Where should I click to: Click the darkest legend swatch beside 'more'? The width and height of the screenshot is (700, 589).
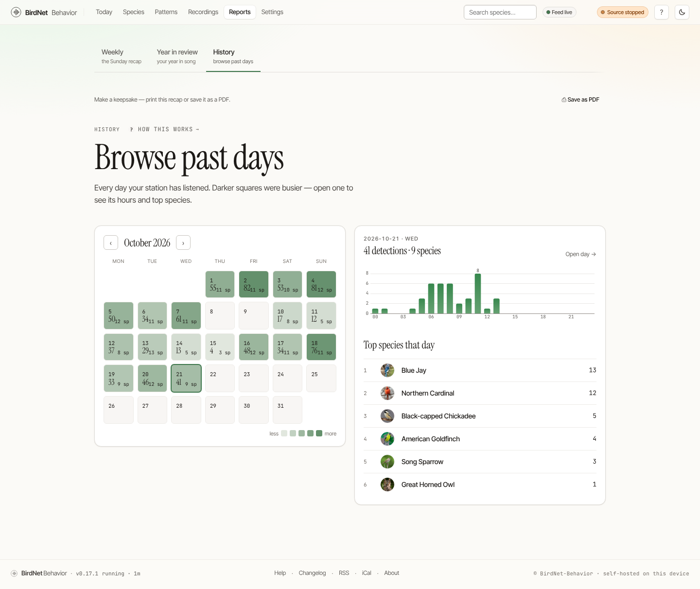(x=319, y=433)
